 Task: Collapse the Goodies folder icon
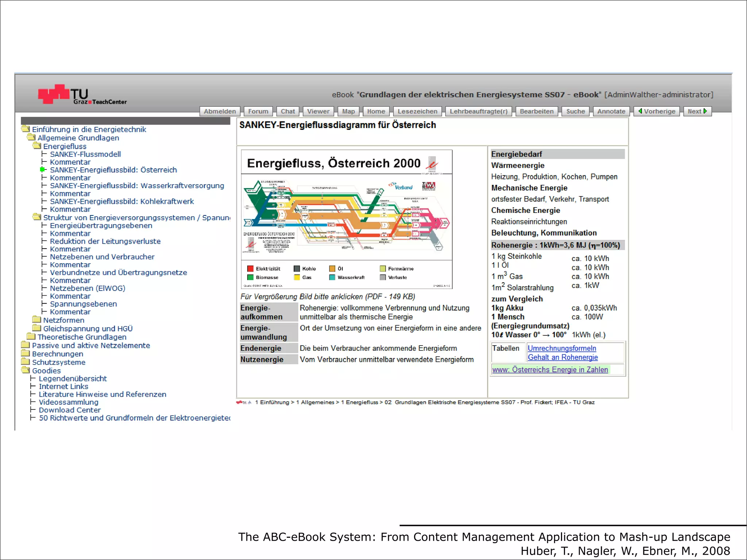pos(26,370)
